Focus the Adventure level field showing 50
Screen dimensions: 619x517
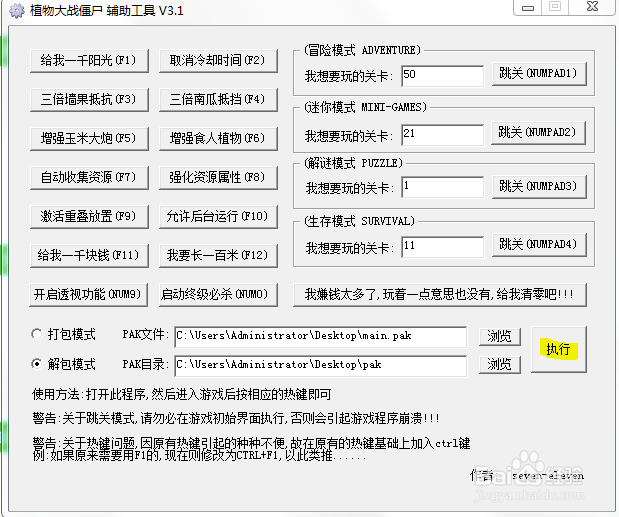point(443,76)
